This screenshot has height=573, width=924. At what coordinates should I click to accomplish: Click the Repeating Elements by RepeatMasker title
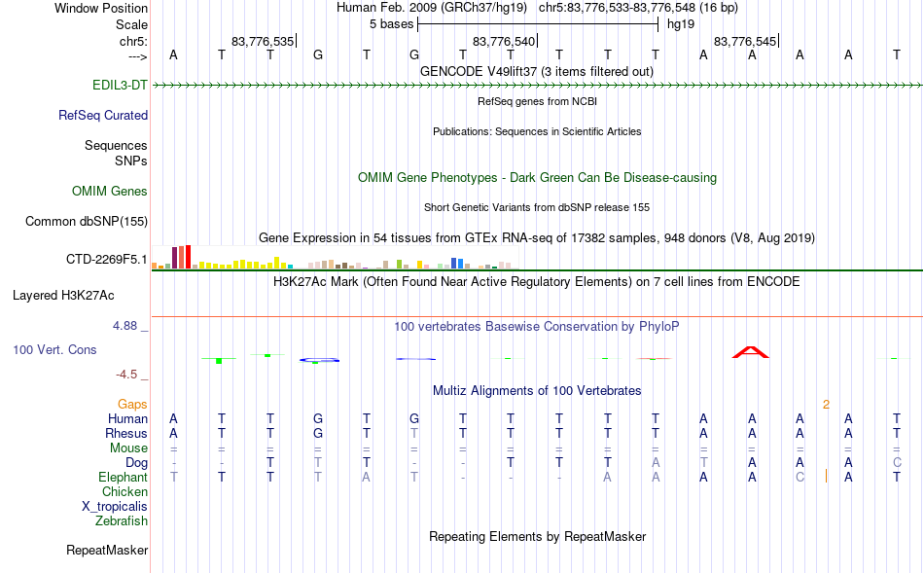click(x=537, y=536)
